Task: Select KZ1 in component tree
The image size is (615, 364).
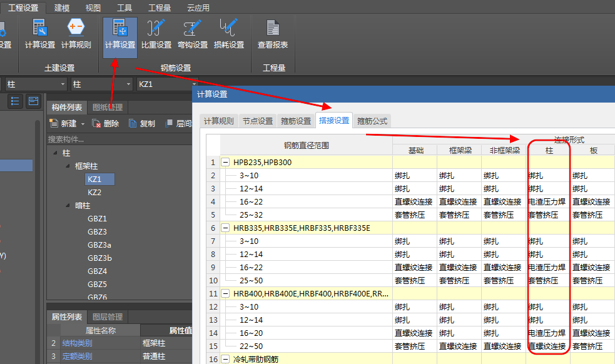Action: [99, 179]
